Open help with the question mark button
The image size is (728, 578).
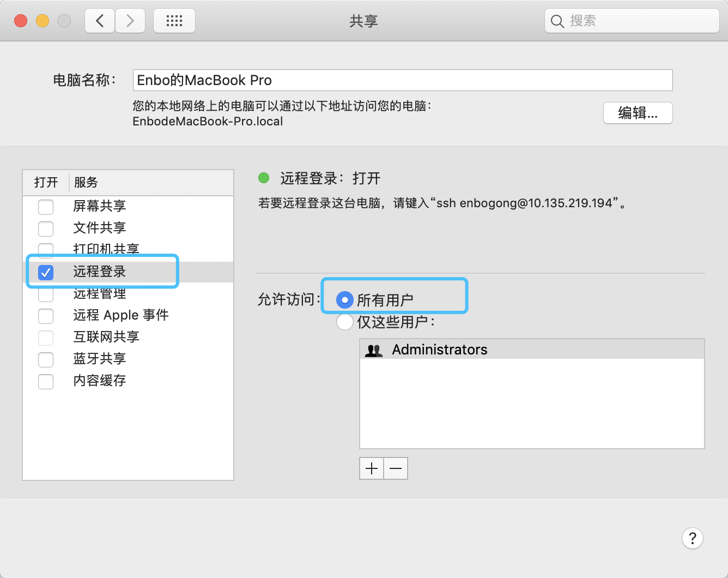pyautogui.click(x=693, y=539)
